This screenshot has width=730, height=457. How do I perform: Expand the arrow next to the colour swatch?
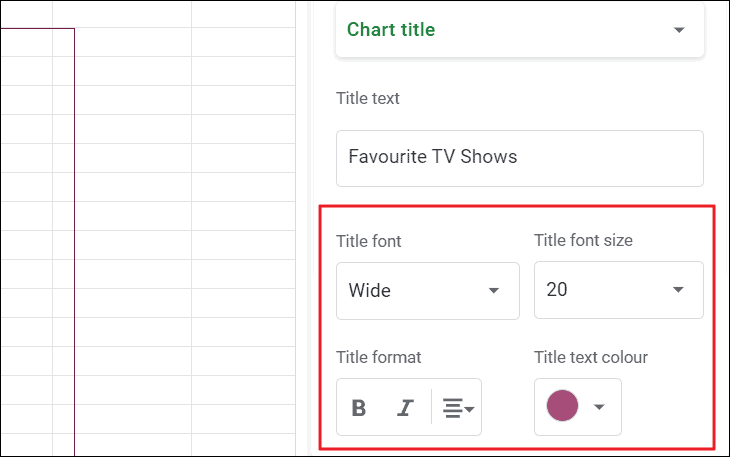[x=599, y=407]
